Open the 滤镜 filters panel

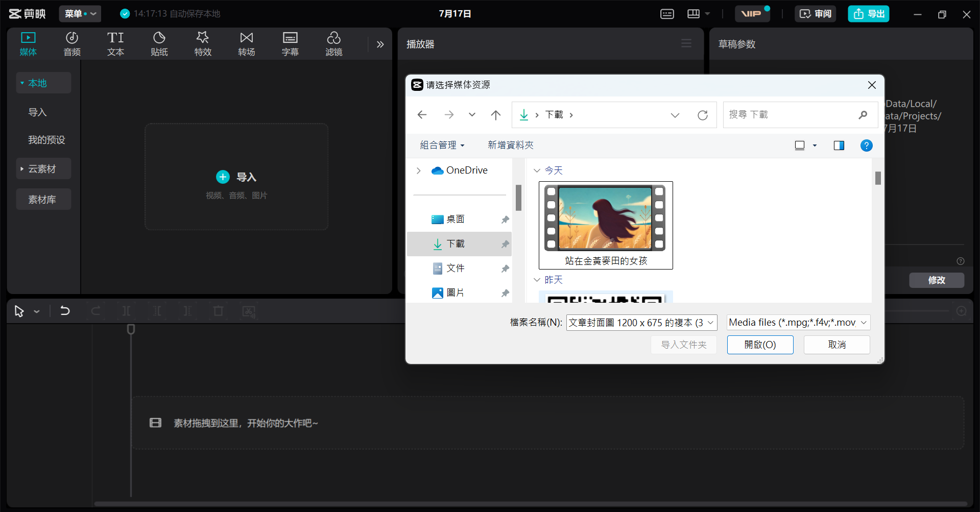click(333, 44)
